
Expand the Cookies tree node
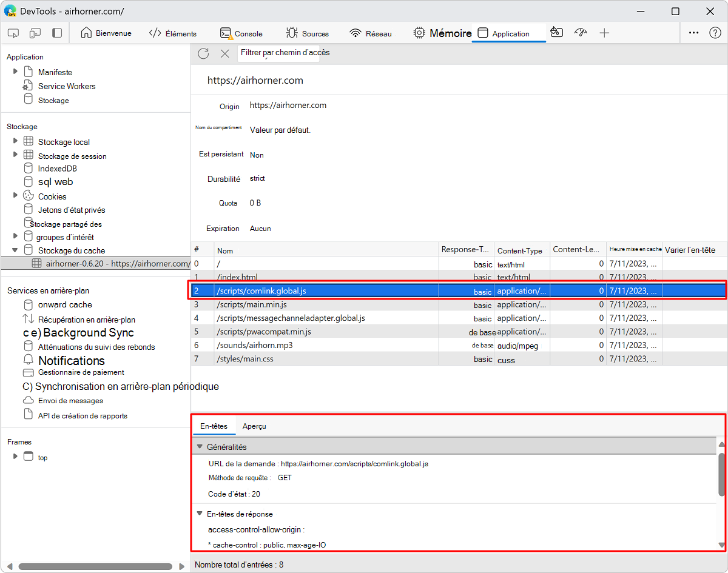point(16,195)
